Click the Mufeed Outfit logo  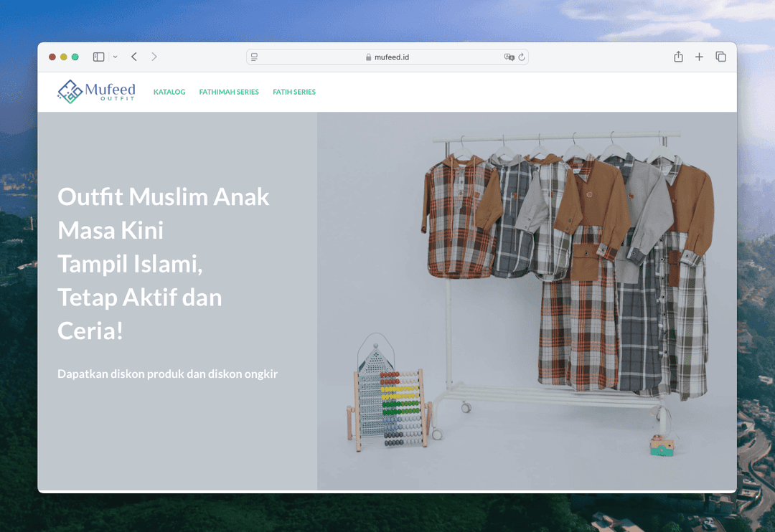click(x=96, y=92)
